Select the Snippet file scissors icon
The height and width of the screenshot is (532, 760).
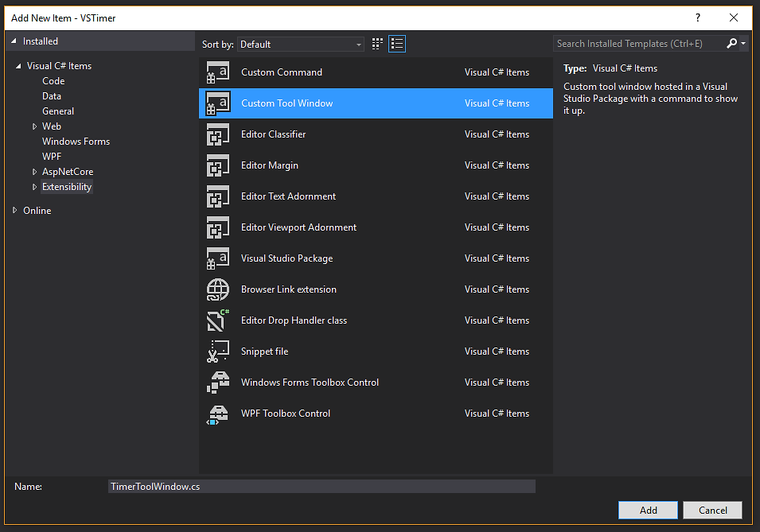pos(217,351)
